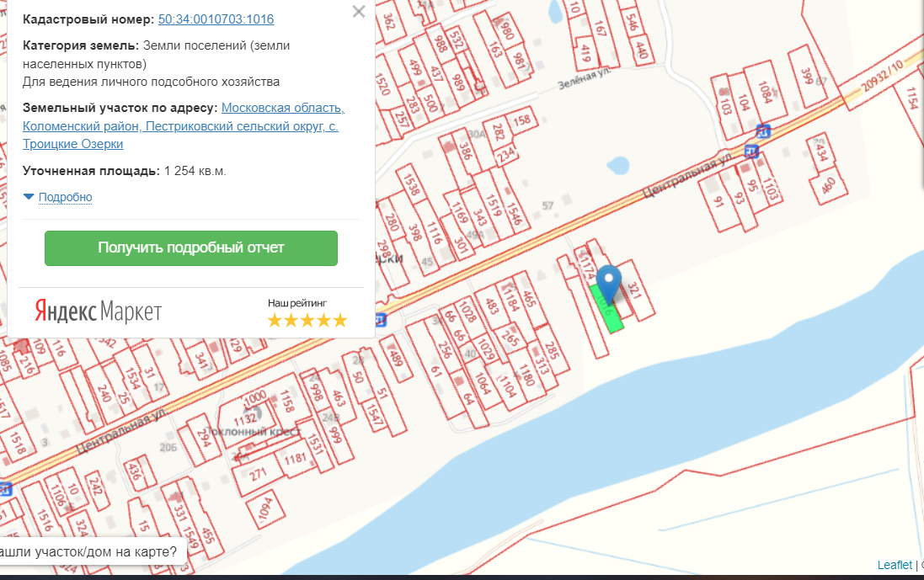This screenshot has height=580, width=924.
Task: Select parcel 440 on the map
Action: coord(643,50)
